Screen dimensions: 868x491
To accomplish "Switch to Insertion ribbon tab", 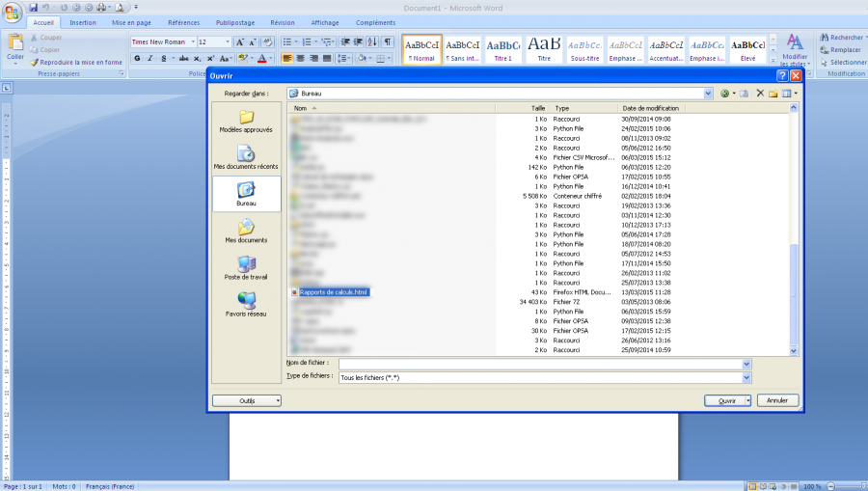I will [x=83, y=23].
